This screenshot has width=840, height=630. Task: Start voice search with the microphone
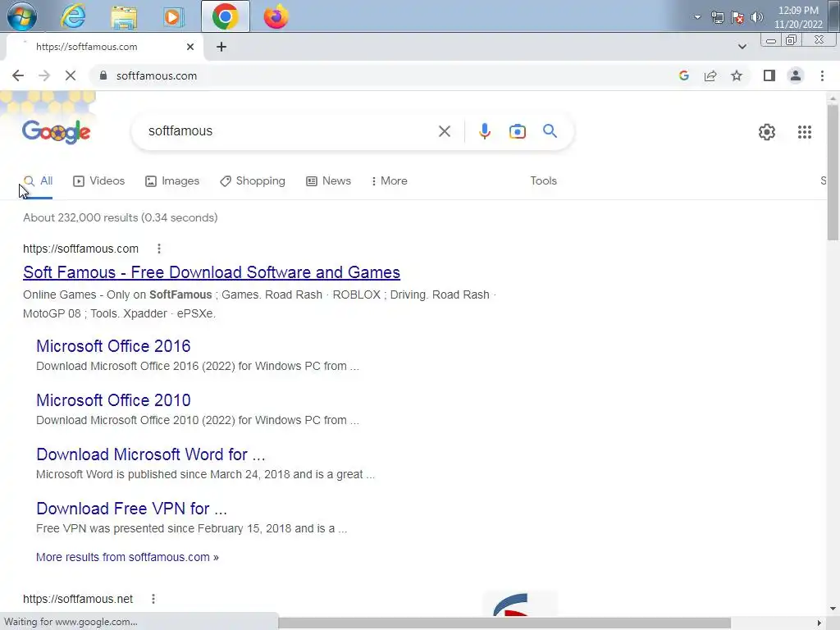pos(484,131)
